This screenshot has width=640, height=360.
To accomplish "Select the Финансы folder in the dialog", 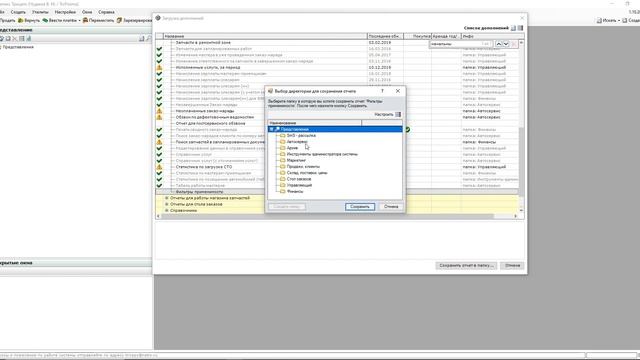I will click(x=295, y=191).
